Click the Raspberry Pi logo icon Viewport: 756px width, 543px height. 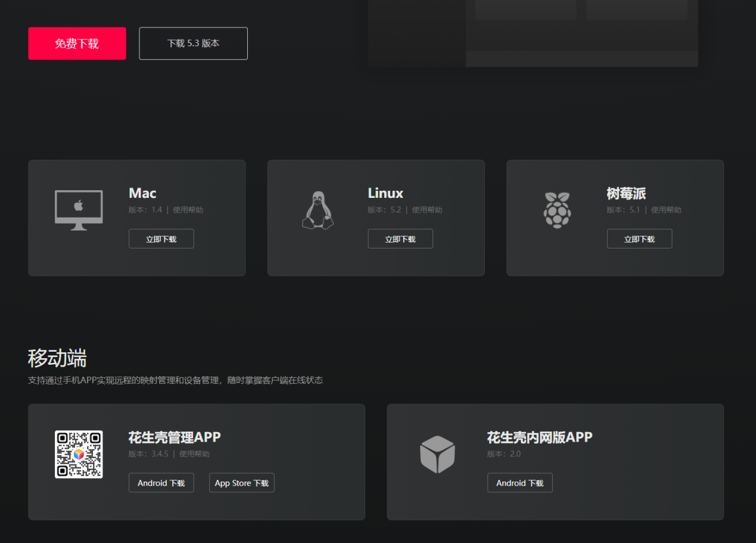tap(557, 210)
